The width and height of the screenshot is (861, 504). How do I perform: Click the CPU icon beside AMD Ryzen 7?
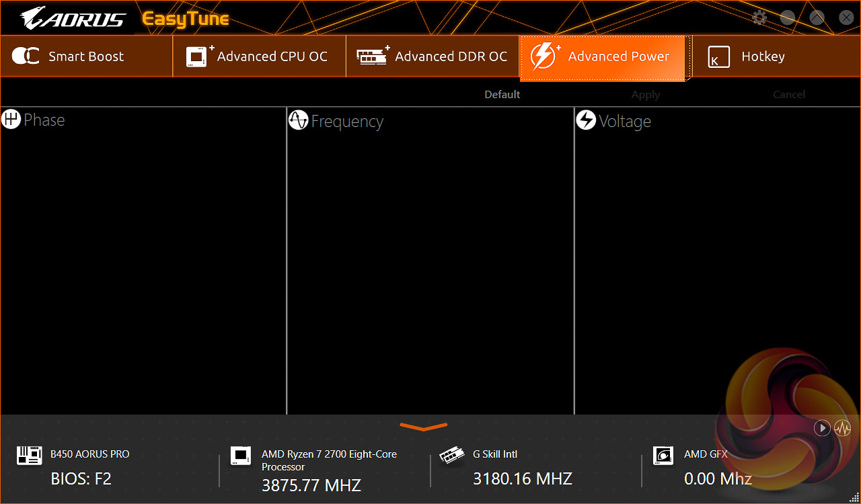coord(240,455)
